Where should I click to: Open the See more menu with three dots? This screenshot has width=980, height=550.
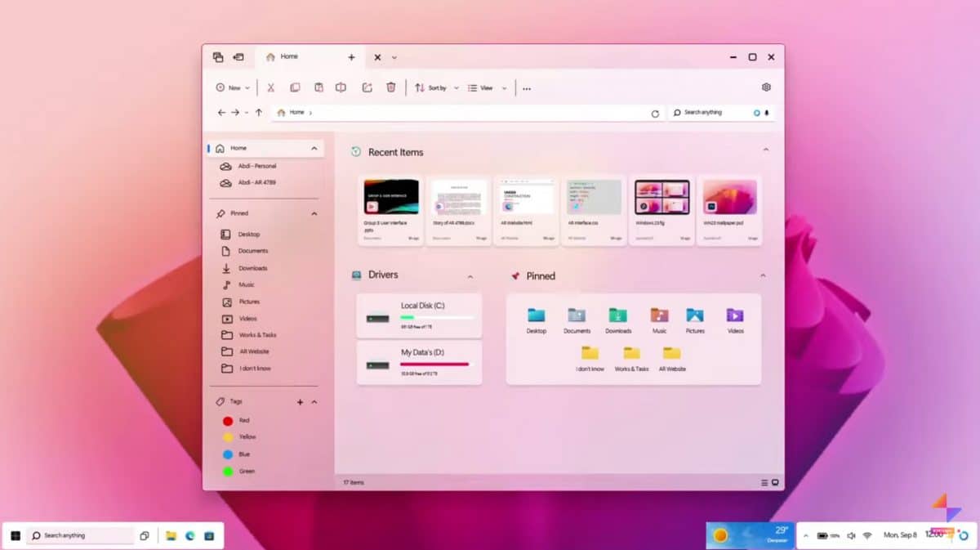click(527, 87)
